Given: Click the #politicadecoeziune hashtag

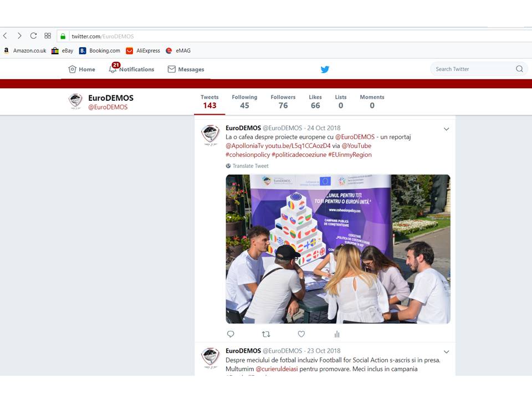Looking at the screenshot, I should pyautogui.click(x=299, y=155).
